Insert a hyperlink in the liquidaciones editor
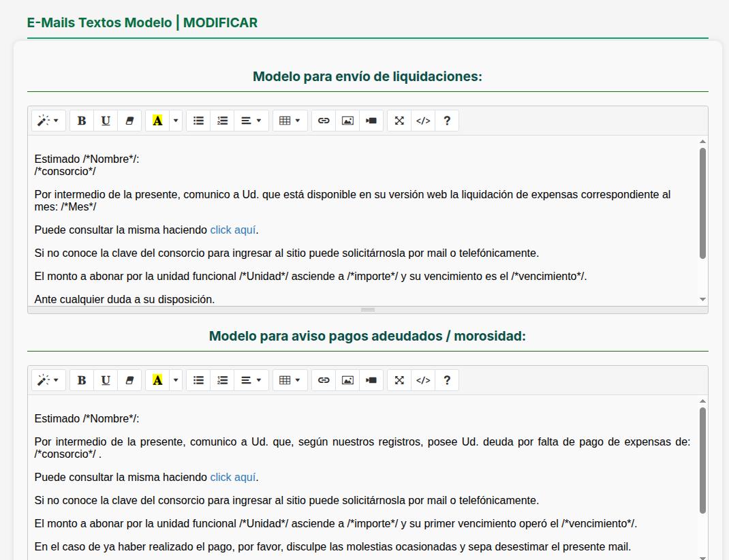Image resolution: width=729 pixels, height=560 pixels. click(323, 121)
